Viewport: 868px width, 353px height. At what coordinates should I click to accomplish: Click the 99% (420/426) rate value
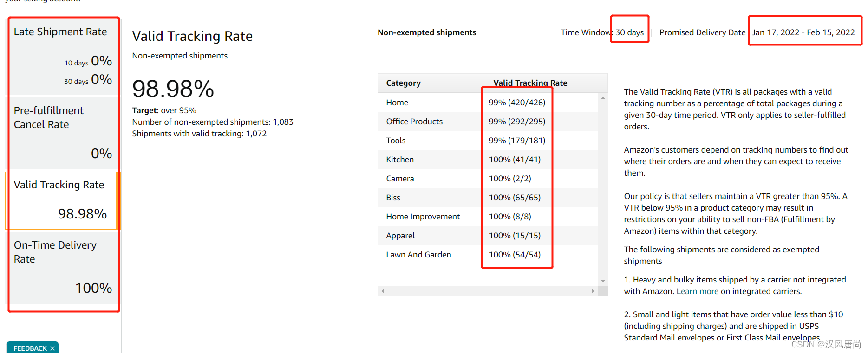pyautogui.click(x=517, y=102)
